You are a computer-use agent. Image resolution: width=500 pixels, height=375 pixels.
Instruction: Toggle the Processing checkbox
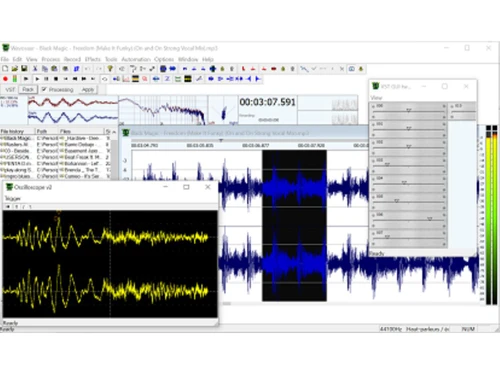tap(44, 89)
